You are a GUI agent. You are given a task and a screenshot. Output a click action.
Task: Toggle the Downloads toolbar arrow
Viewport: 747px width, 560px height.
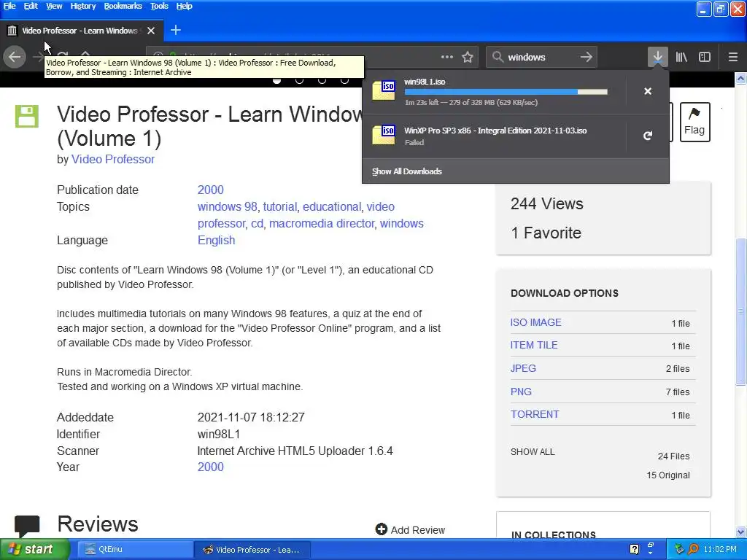coord(657,57)
